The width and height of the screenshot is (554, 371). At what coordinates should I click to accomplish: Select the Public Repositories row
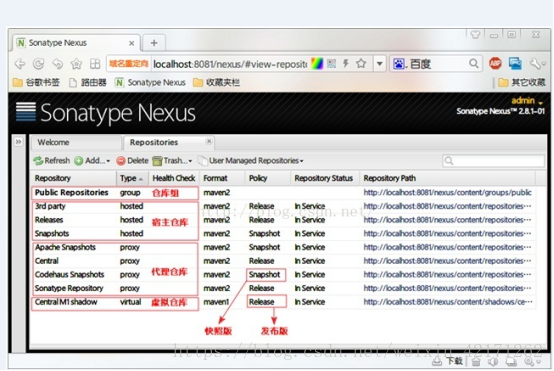point(283,193)
